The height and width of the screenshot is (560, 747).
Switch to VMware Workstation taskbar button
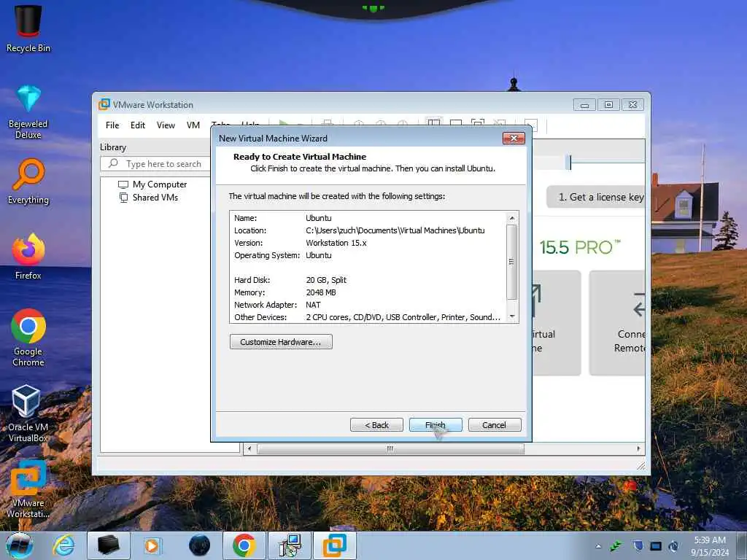(335, 545)
